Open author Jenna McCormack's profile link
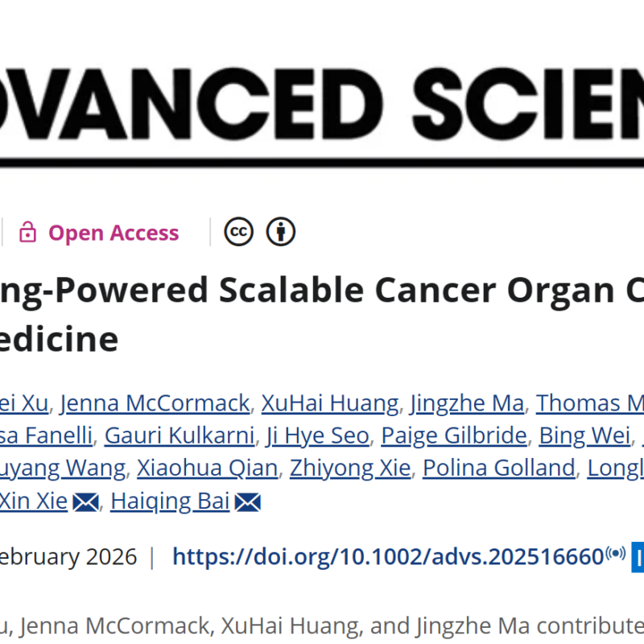 (155, 402)
